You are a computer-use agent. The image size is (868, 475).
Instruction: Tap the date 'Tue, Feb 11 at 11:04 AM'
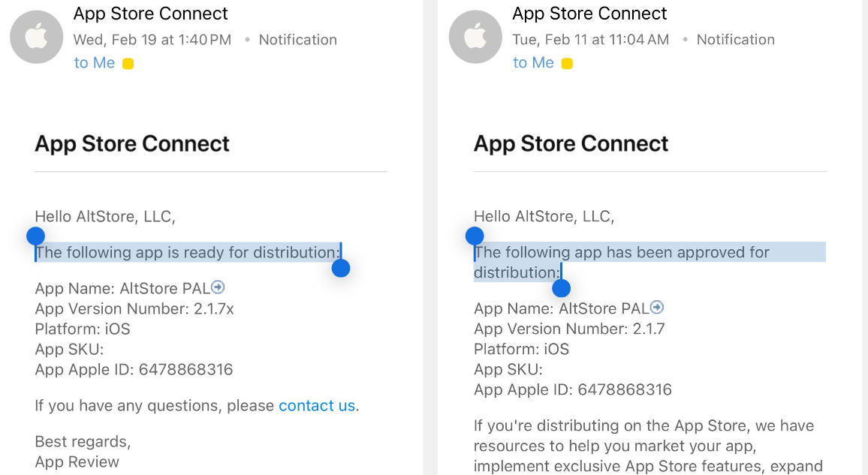coord(591,40)
